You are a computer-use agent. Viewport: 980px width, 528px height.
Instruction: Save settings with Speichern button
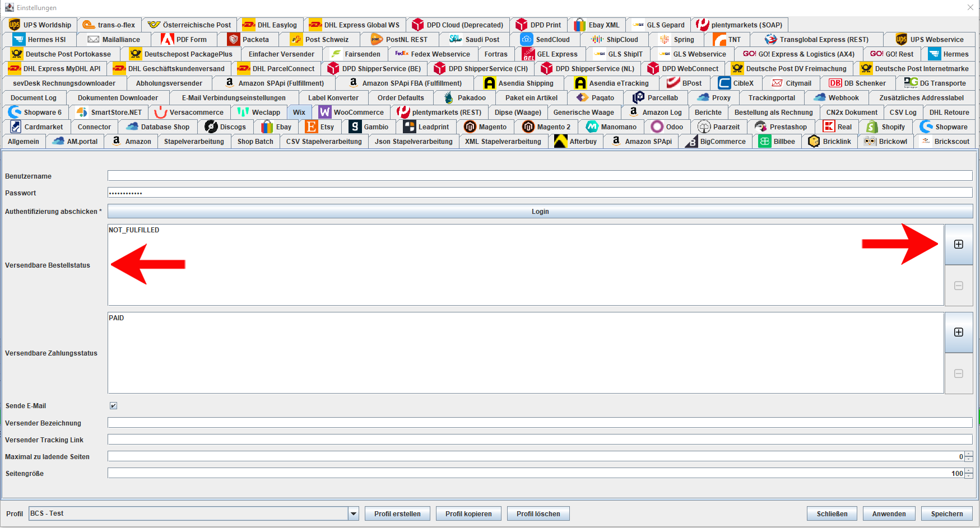pyautogui.click(x=947, y=513)
